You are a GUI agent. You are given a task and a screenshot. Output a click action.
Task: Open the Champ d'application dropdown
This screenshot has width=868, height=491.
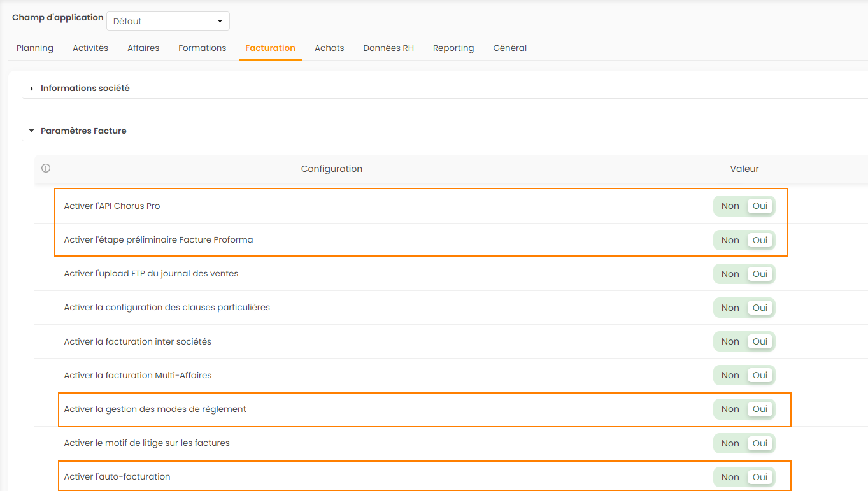[x=168, y=21]
